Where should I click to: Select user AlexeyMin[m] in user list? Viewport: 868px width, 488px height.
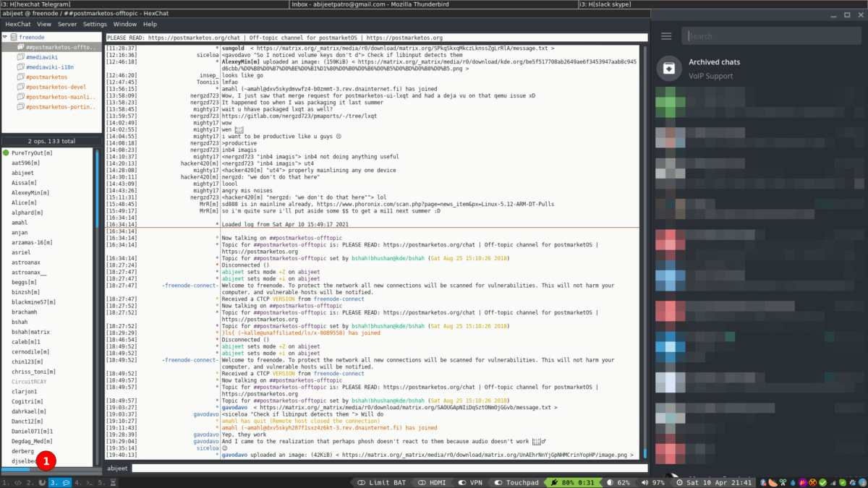pos(29,193)
